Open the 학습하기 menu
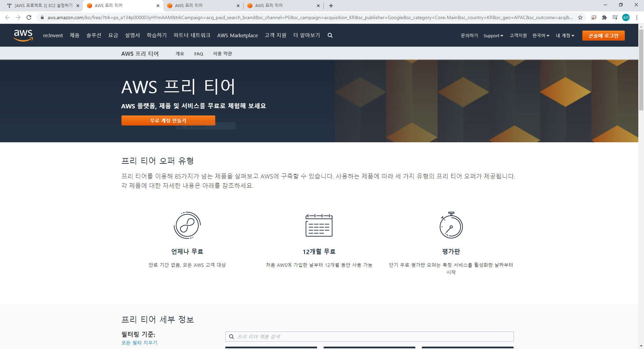644x349 pixels. (x=157, y=35)
